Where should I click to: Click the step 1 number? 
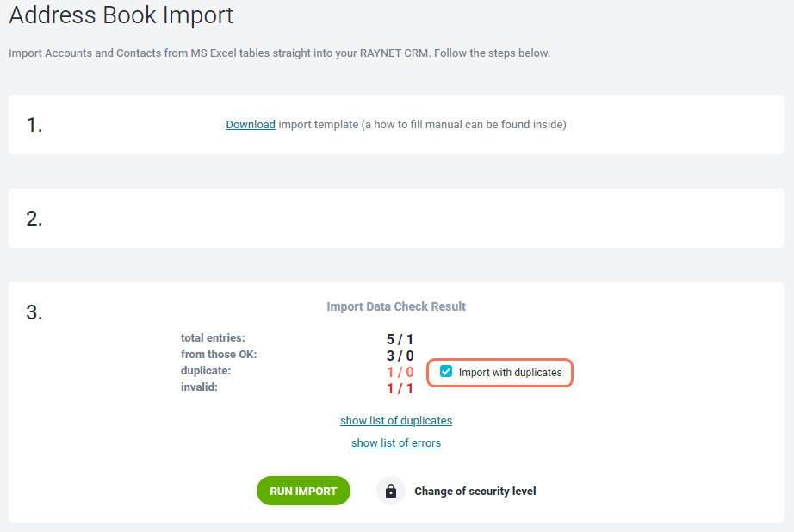click(x=34, y=125)
